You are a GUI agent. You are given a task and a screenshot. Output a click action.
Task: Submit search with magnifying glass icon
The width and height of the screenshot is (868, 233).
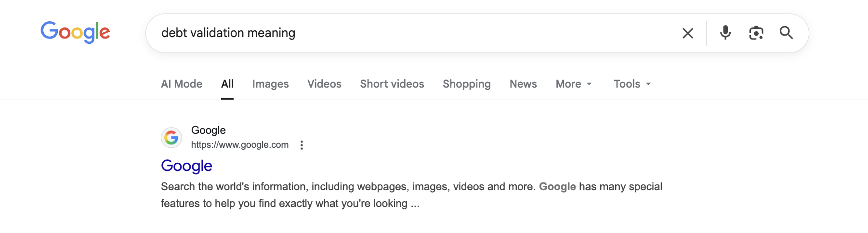787,33
